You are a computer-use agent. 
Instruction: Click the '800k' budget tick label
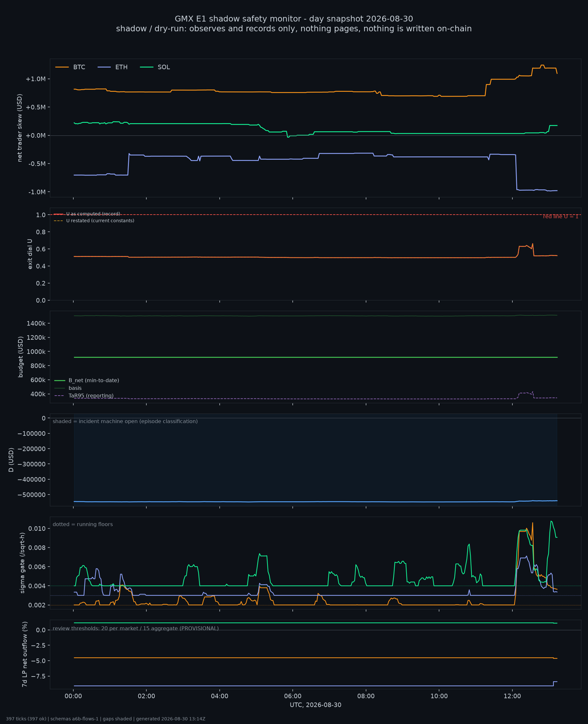point(37,366)
